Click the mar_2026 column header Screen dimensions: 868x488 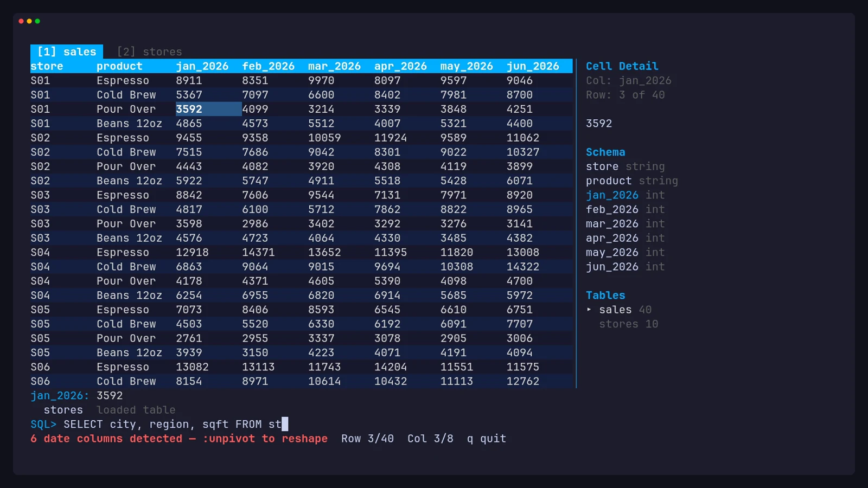(x=335, y=66)
